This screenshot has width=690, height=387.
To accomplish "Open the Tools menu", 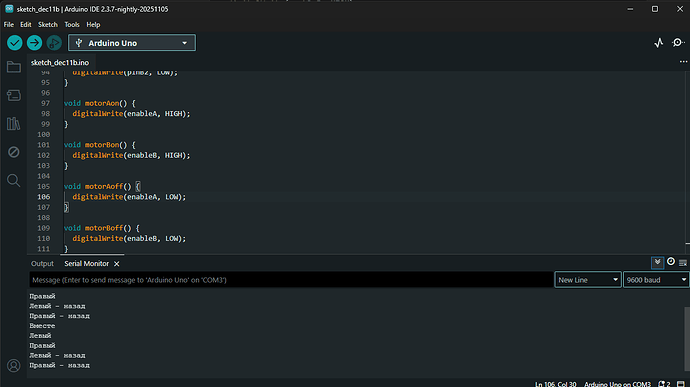I will pyautogui.click(x=72, y=25).
